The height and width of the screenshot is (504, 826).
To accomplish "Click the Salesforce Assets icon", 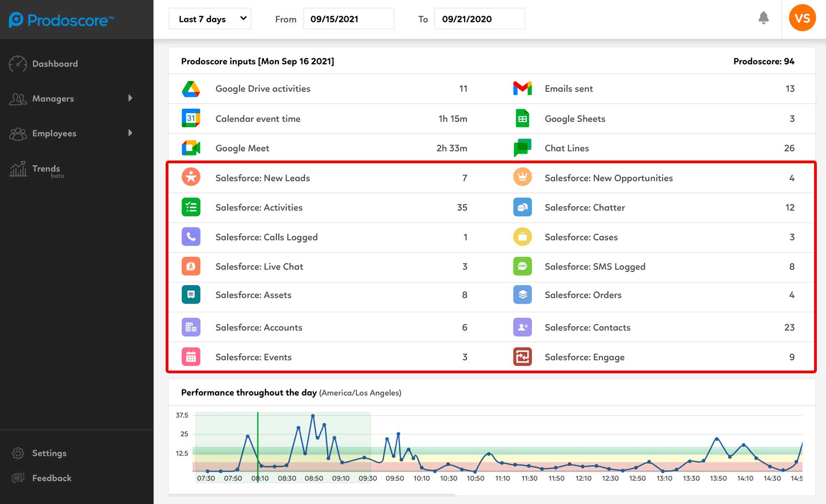I will tap(191, 295).
